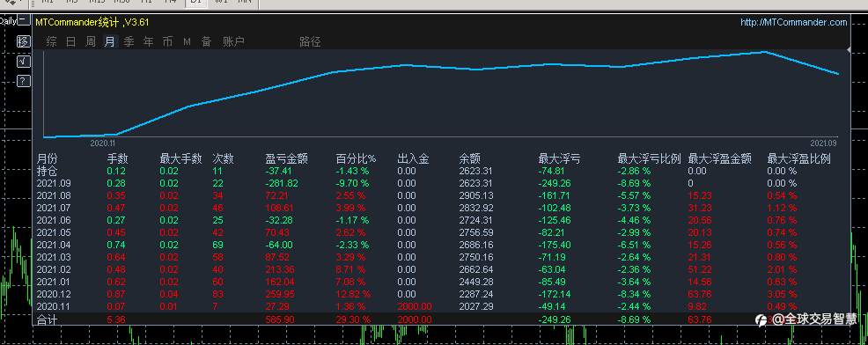This screenshot has width=868, height=345.
Task: Open the 周 weekly statistics tab
Action: 90,41
